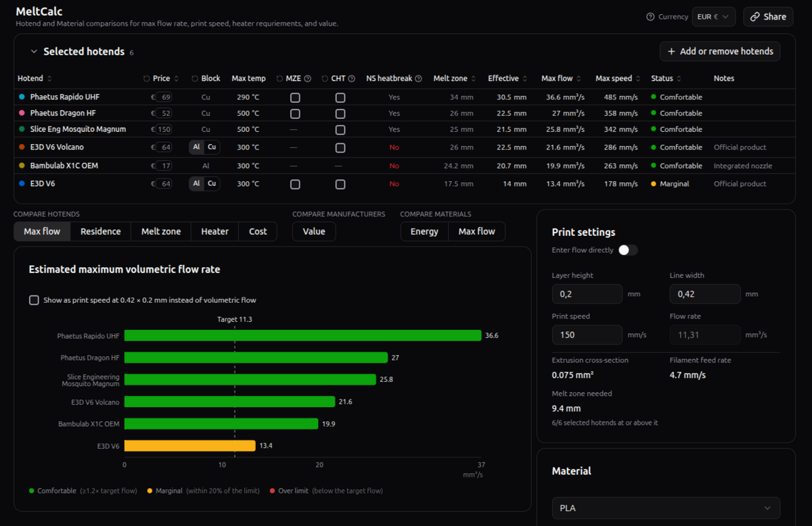Enable MZE for Phaetus Rapido UHF

point(295,97)
